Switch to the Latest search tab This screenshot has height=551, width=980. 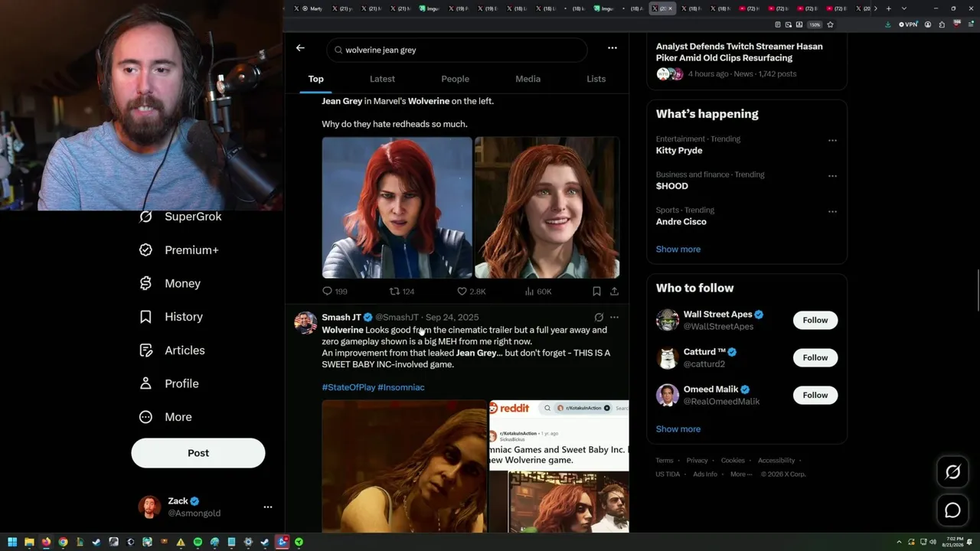[x=382, y=79]
